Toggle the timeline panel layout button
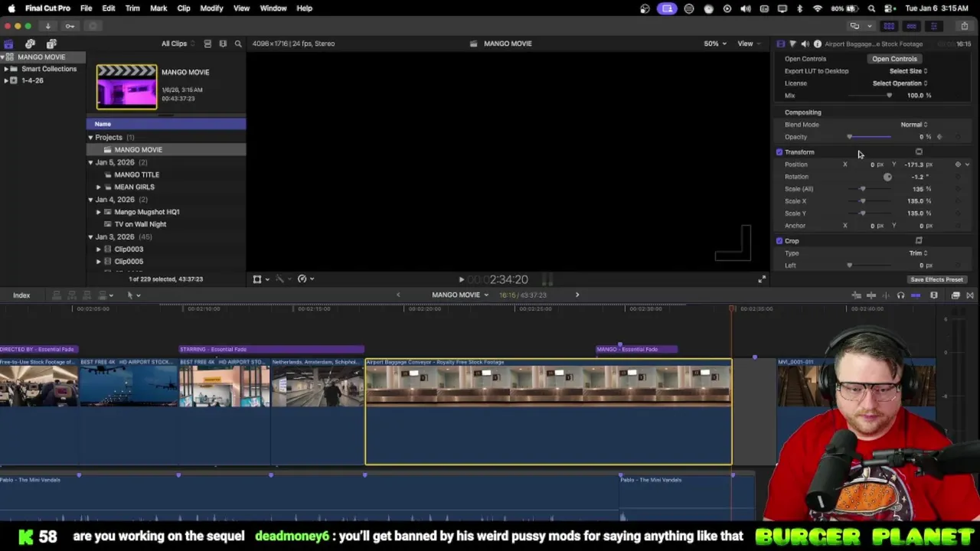Viewport: 980px width, 551px height. [911, 26]
